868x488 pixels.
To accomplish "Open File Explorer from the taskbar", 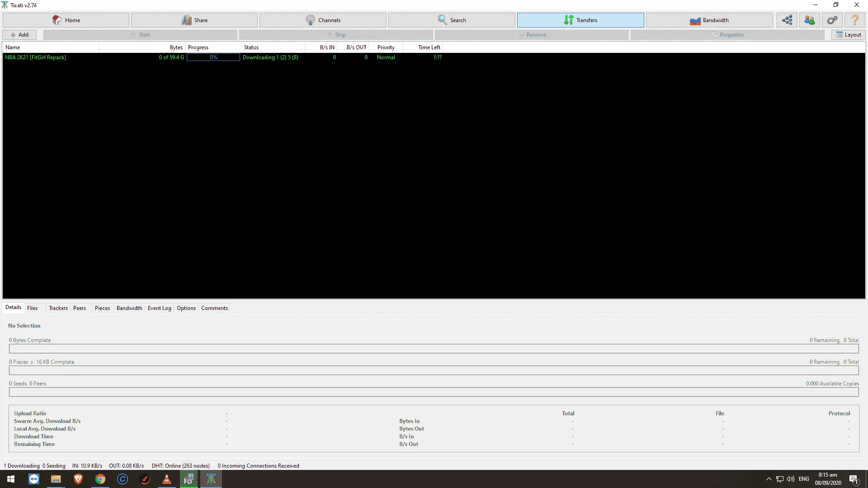I will [56, 479].
